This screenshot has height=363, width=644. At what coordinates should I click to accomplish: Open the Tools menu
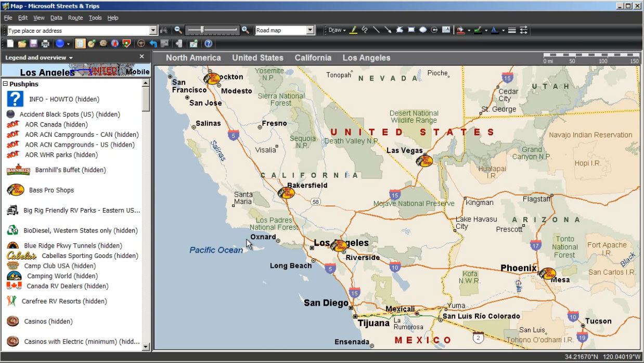(x=95, y=18)
